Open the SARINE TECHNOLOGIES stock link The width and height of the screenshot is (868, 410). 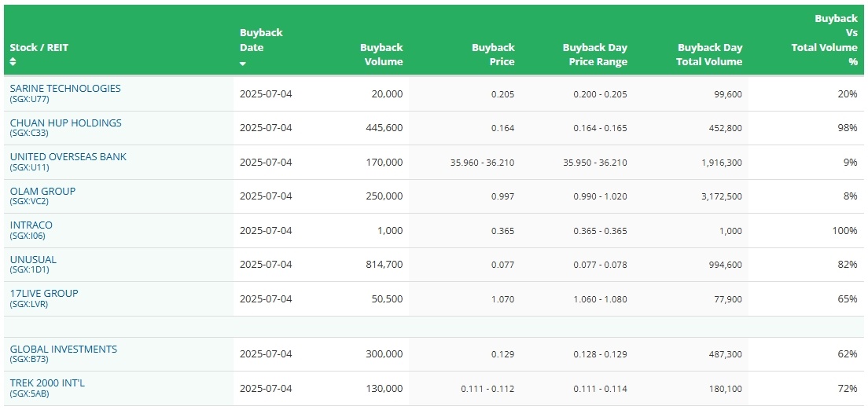(65, 89)
